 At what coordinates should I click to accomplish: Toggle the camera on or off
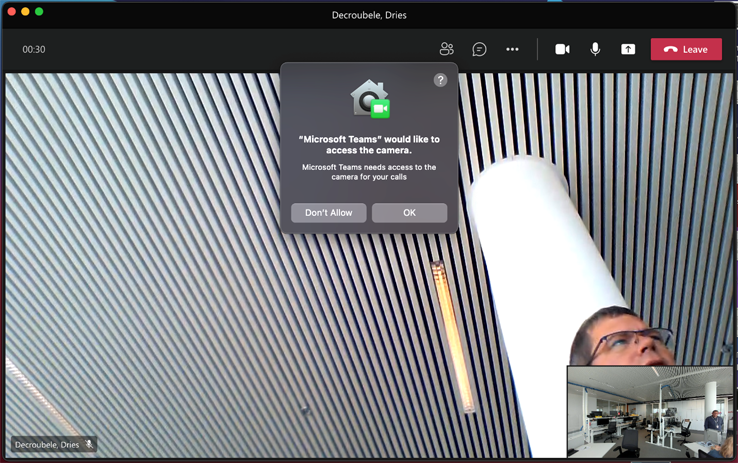562,49
